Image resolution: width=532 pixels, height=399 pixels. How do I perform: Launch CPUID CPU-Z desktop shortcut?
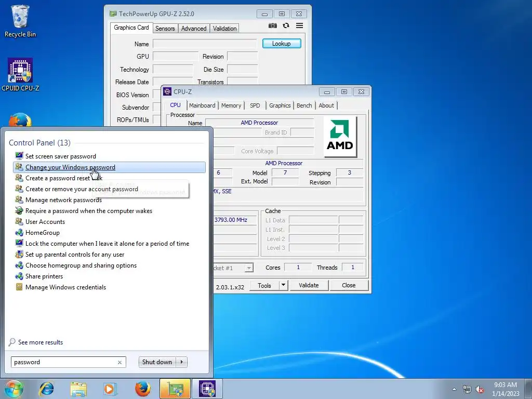(x=20, y=75)
